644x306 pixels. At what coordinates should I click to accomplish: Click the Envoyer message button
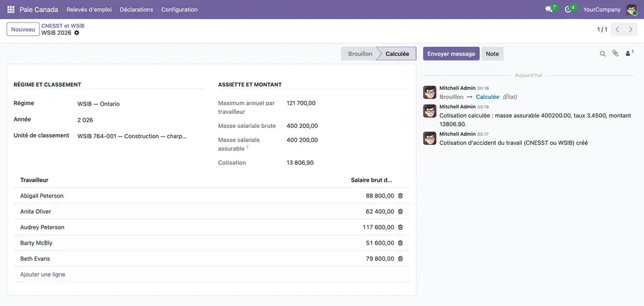pyautogui.click(x=452, y=54)
